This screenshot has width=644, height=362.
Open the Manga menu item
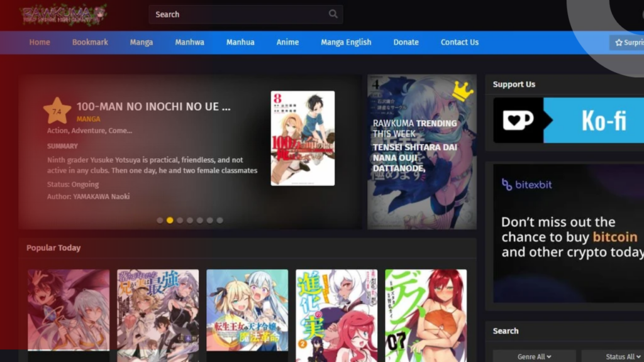point(142,42)
